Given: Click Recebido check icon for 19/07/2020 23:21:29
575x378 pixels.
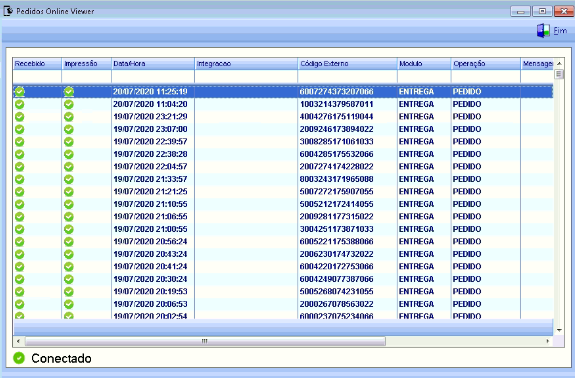Looking at the screenshot, I should tap(20, 117).
